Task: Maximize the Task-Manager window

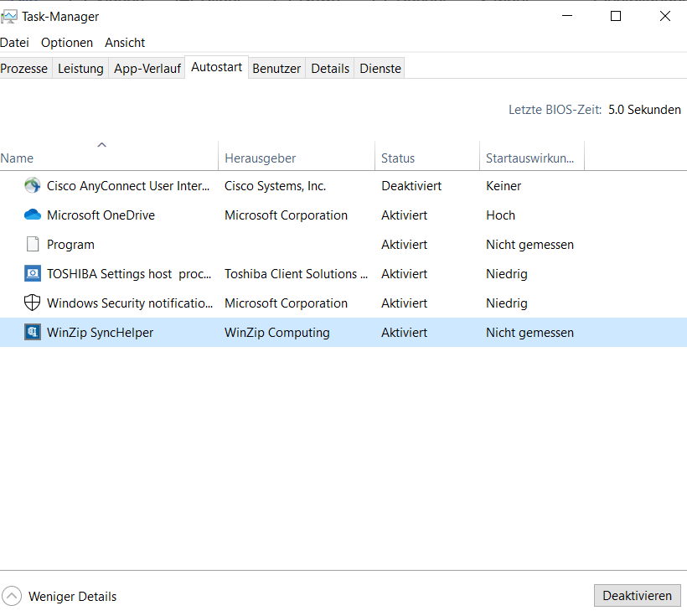Action: tap(616, 16)
